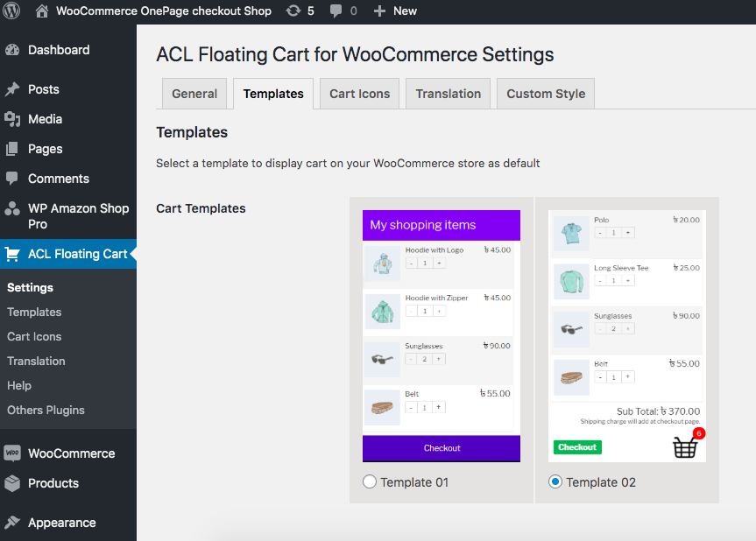Click 'Hoodie with Zipper' item name
This screenshot has width=756, height=541.
click(436, 299)
